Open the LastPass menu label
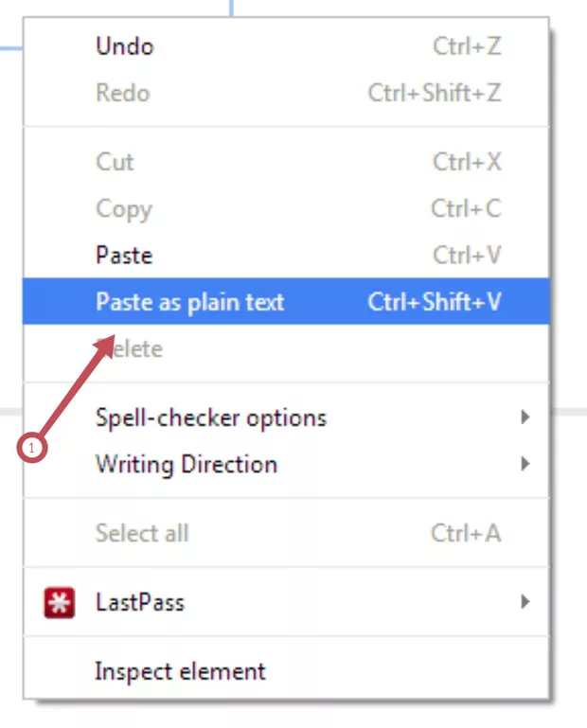587x728 pixels. 140,602
